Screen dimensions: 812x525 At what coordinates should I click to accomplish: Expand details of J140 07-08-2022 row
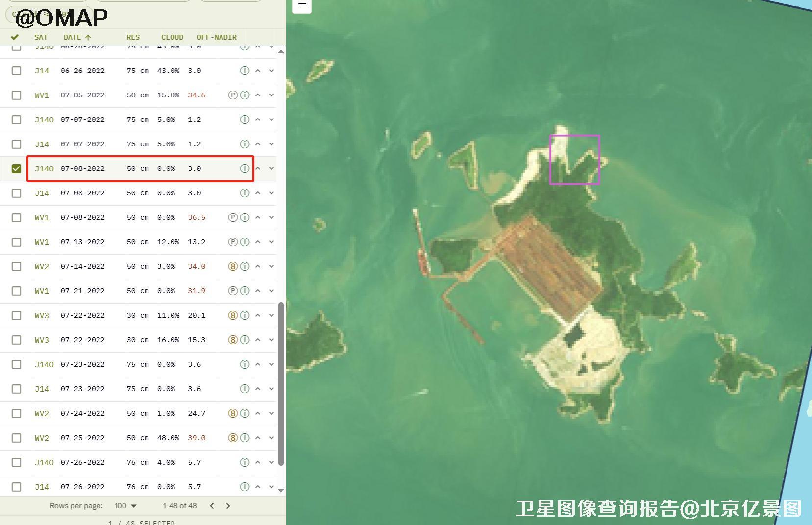click(271, 168)
